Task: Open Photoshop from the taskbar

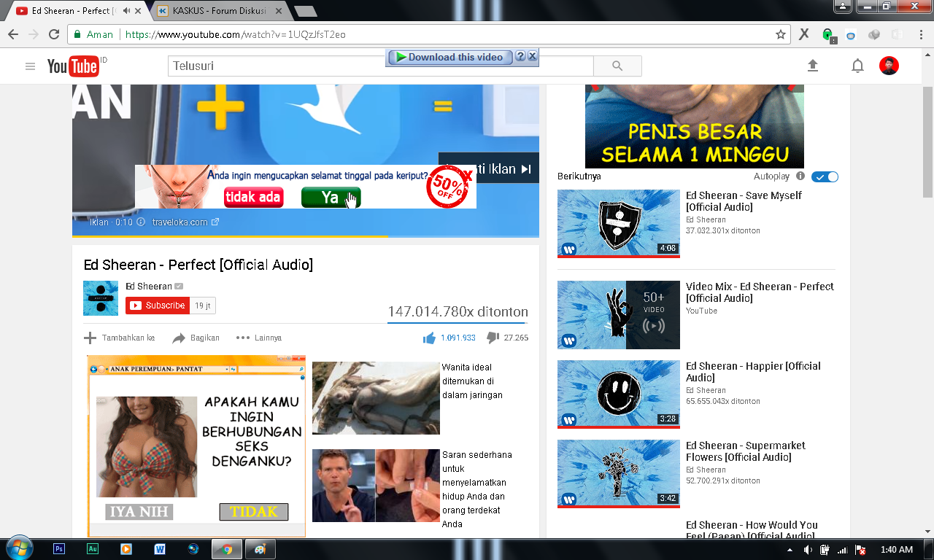Action: tap(59, 549)
